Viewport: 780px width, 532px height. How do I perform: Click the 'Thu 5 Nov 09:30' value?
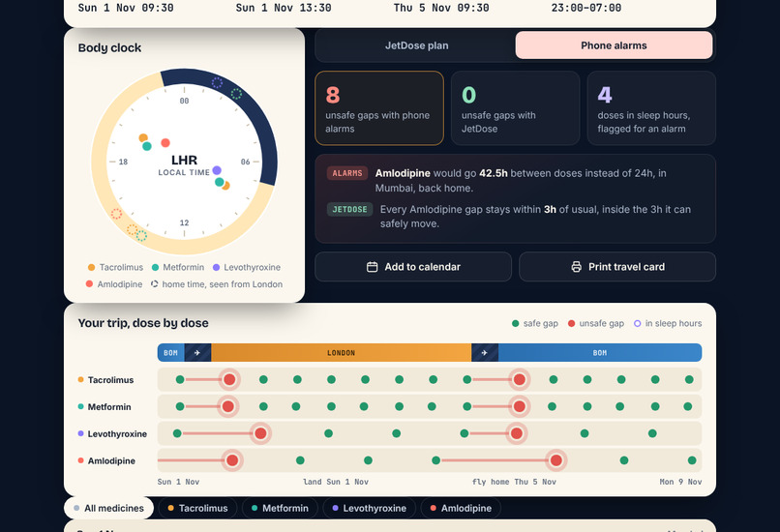[x=441, y=8]
